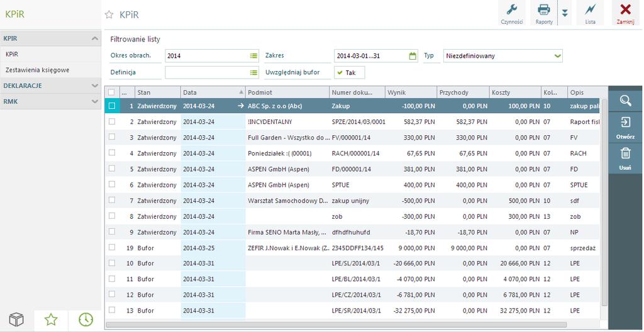The height and width of the screenshot is (332, 644).
Task: Sort by the Wynik column header
Action: point(411,92)
